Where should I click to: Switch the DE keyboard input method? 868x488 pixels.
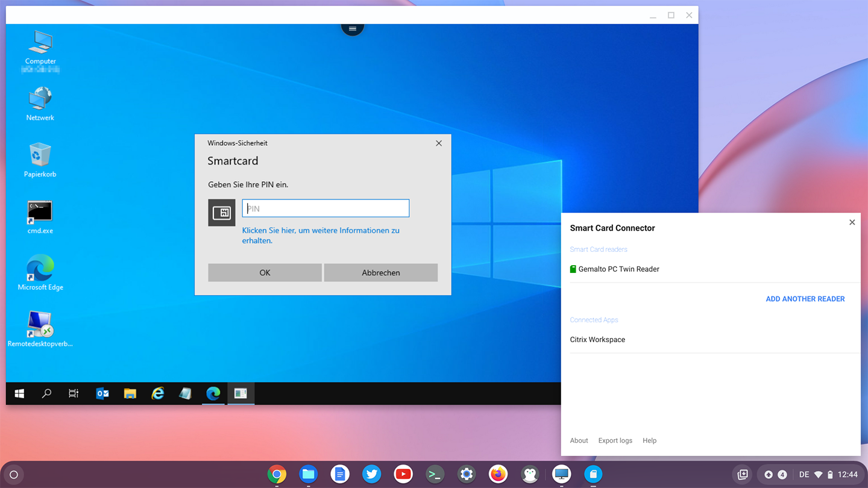click(x=804, y=475)
